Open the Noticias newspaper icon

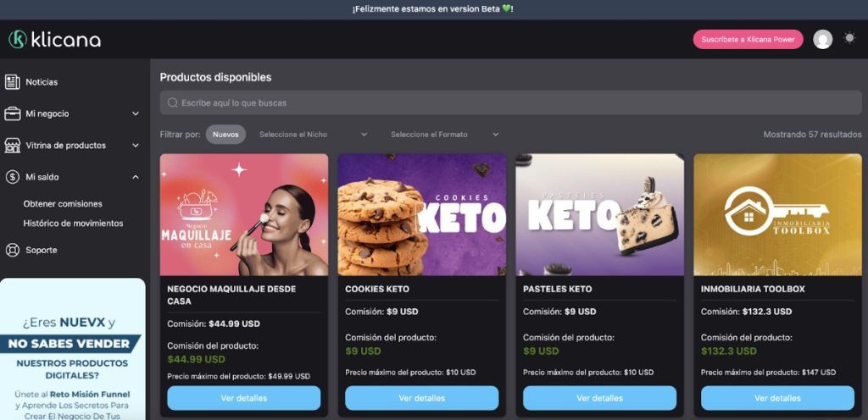12,82
